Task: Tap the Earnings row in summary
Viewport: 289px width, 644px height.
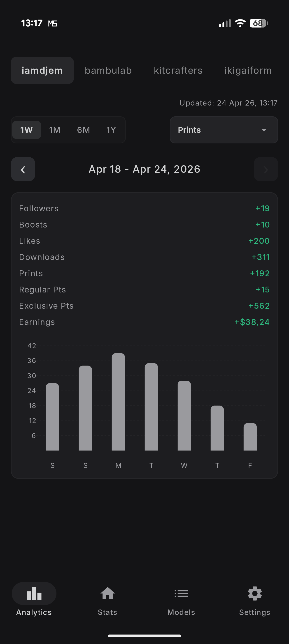Action: (x=144, y=322)
